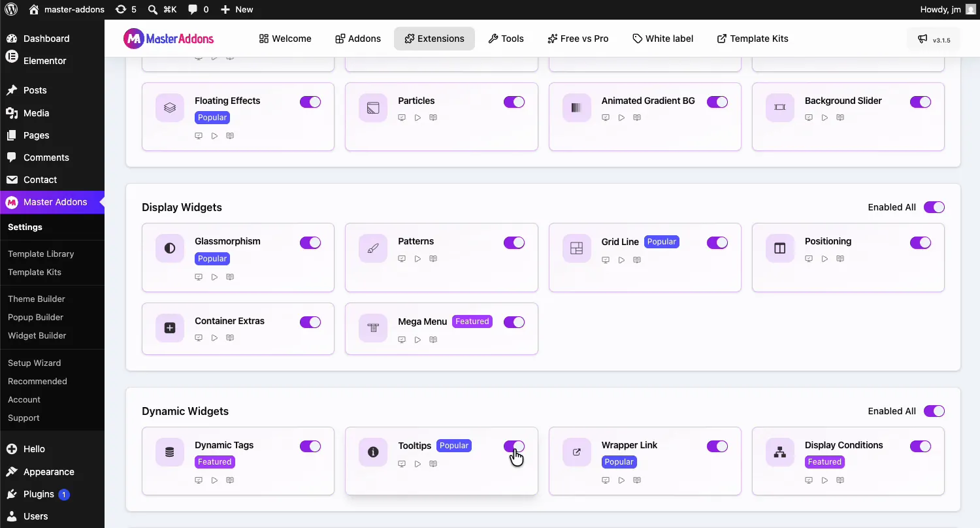Click + New in the admin bar
The width and height of the screenshot is (980, 528).
(237, 10)
